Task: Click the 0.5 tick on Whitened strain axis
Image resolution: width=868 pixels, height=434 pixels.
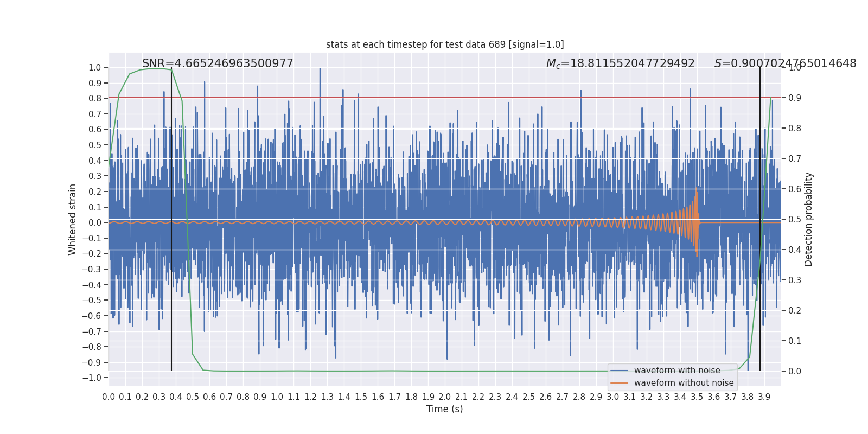Action: (x=95, y=145)
